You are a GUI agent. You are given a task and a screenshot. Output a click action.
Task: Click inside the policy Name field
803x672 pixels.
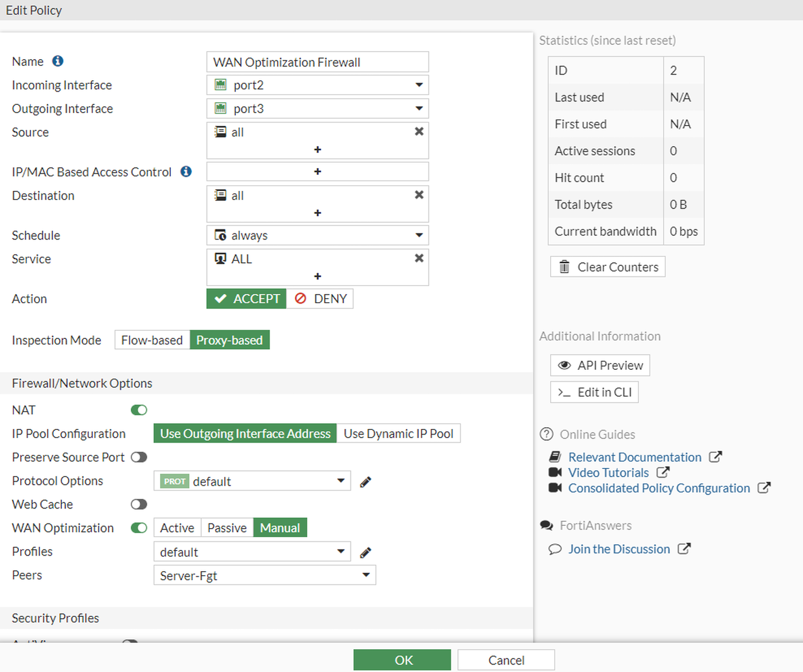(x=317, y=61)
